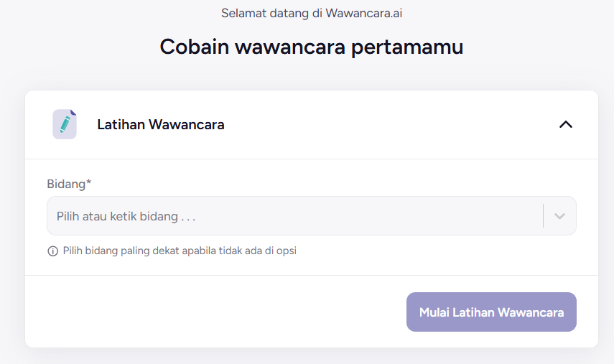Click hint 'Pilih bidang paling dekat apabila tidak ada di opsi'

(180, 251)
